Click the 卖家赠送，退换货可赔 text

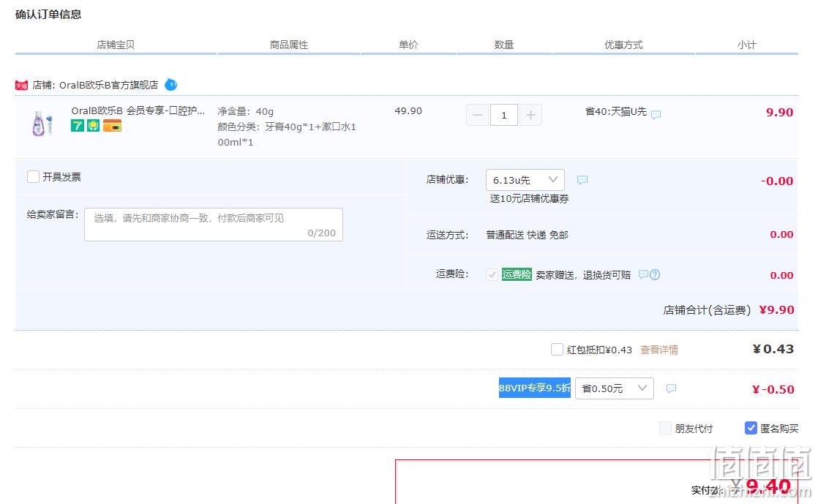583,274
